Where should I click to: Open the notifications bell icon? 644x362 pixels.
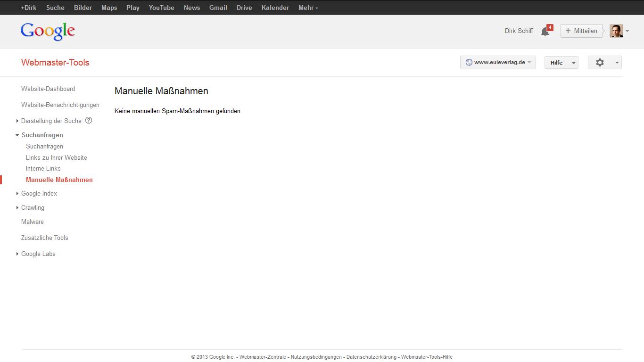(x=545, y=31)
